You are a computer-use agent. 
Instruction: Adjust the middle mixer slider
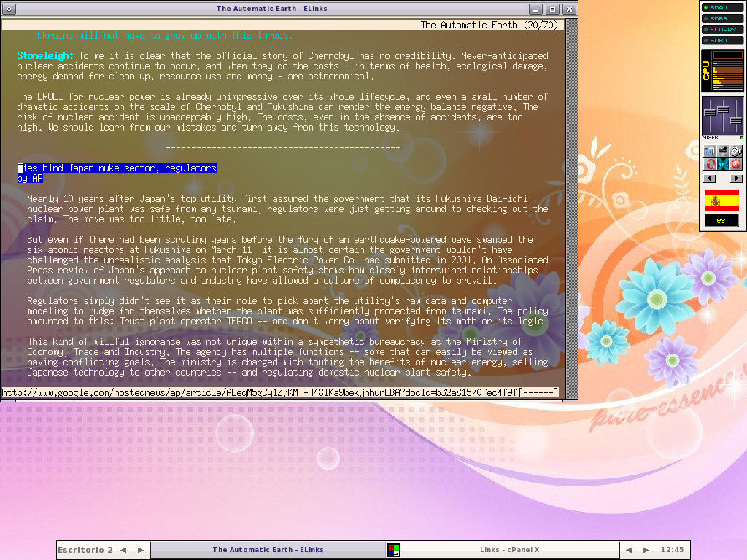point(723,110)
